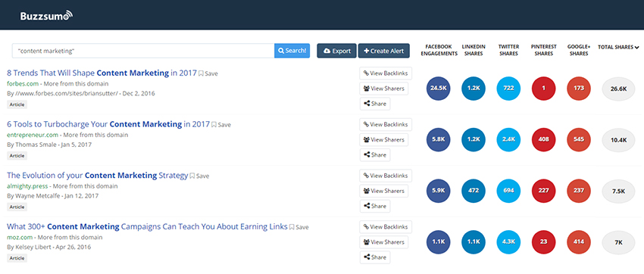The image size is (644, 274).
Task: Click the 7K total shares bubble
Action: pos(618,242)
